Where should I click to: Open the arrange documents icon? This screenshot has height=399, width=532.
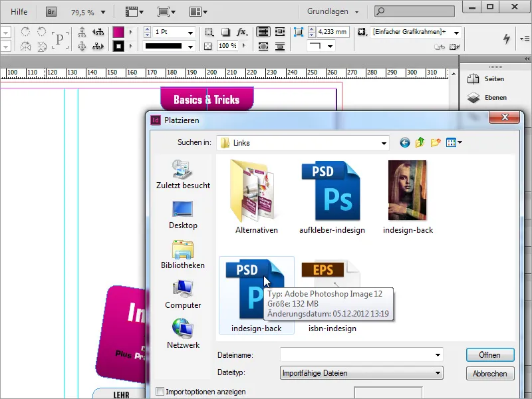198,12
